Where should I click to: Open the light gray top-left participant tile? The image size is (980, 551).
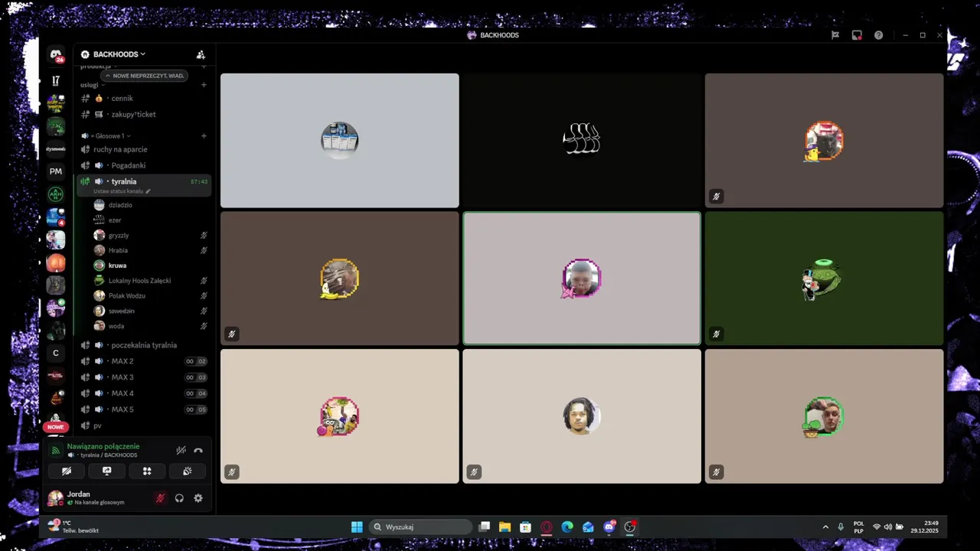[340, 140]
